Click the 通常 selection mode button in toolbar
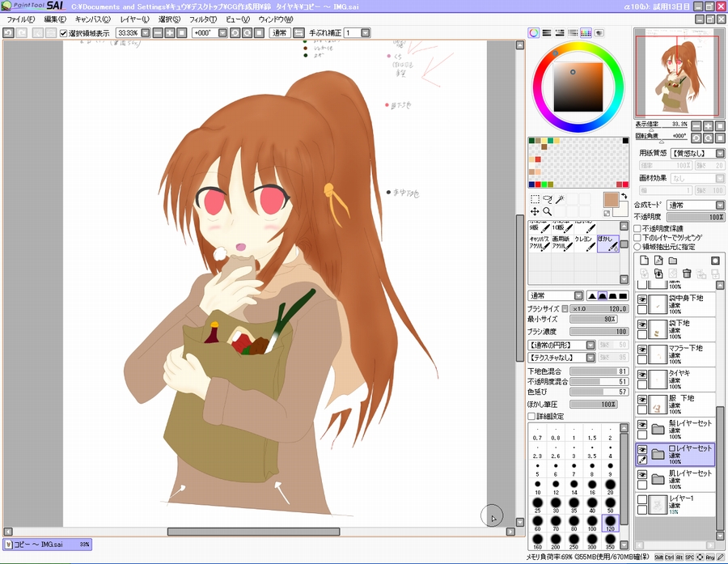The image size is (728, 564). point(280,33)
